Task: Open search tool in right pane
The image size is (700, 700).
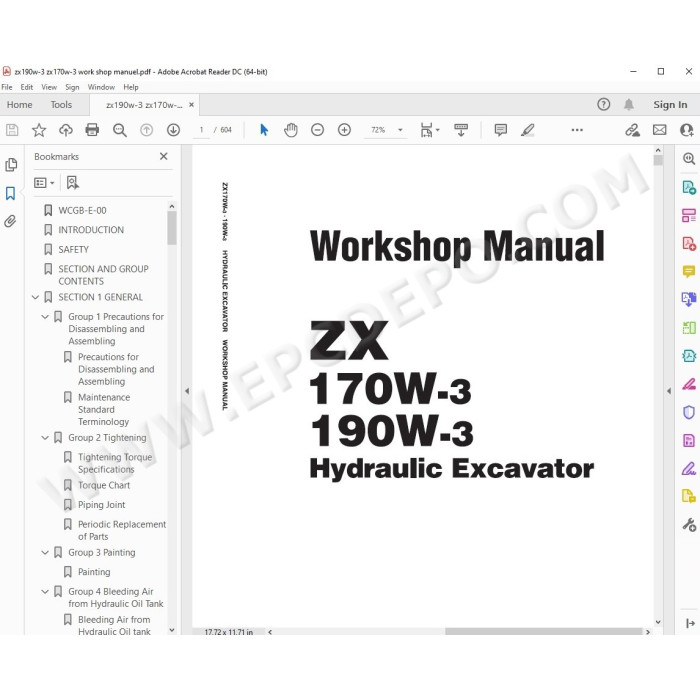Action: click(689, 158)
